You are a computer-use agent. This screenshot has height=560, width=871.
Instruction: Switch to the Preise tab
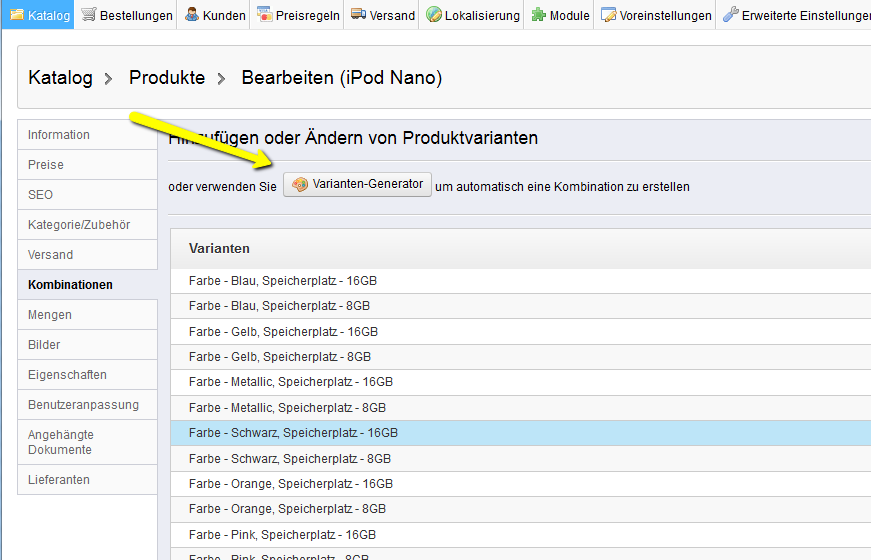pos(87,164)
